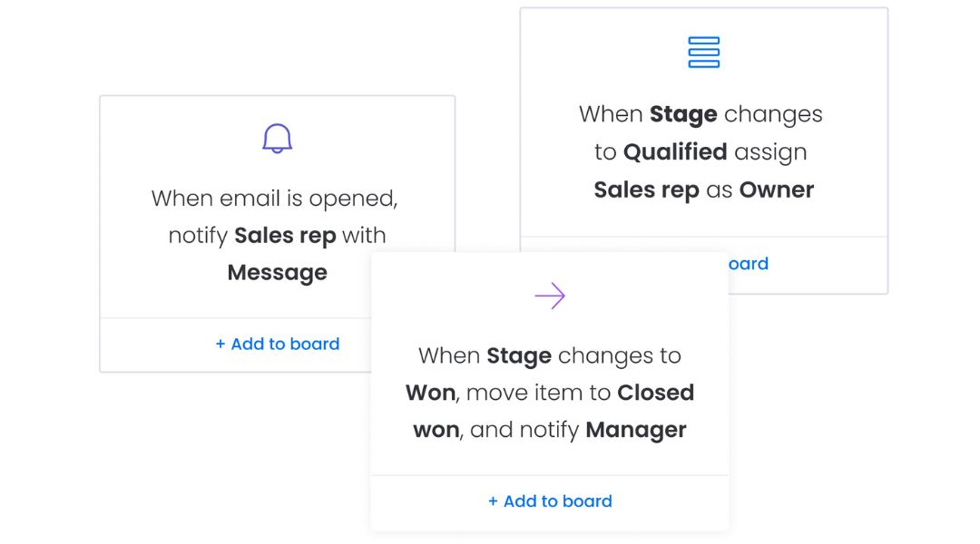Select the Sales rep field in the email notify recipe
This screenshot has height=544, width=980.
(x=285, y=236)
